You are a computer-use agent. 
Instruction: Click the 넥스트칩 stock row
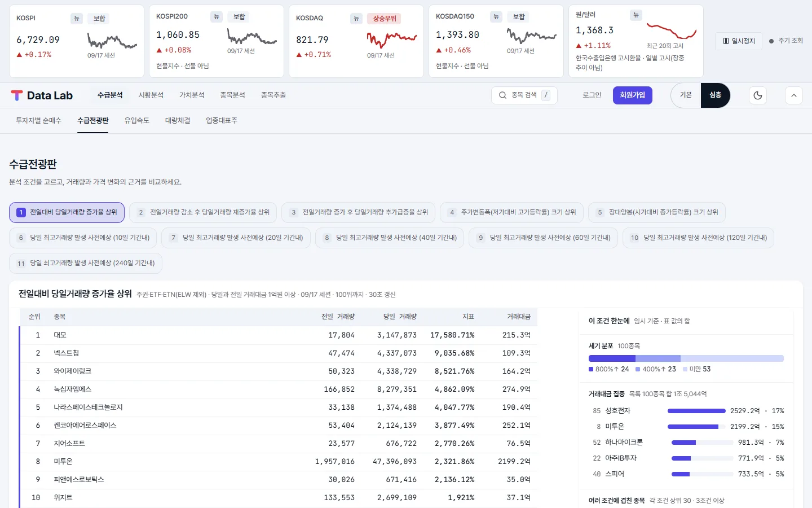pyautogui.click(x=279, y=353)
